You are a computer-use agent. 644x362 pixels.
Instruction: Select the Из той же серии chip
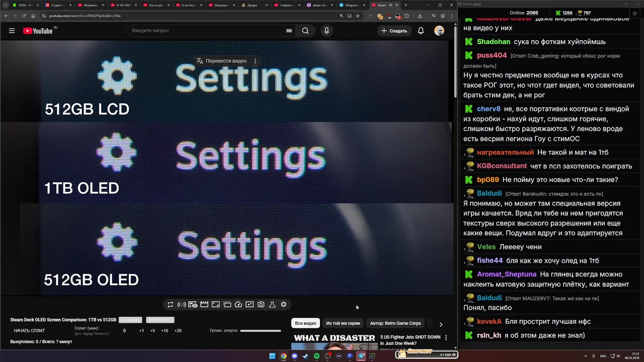point(343,323)
